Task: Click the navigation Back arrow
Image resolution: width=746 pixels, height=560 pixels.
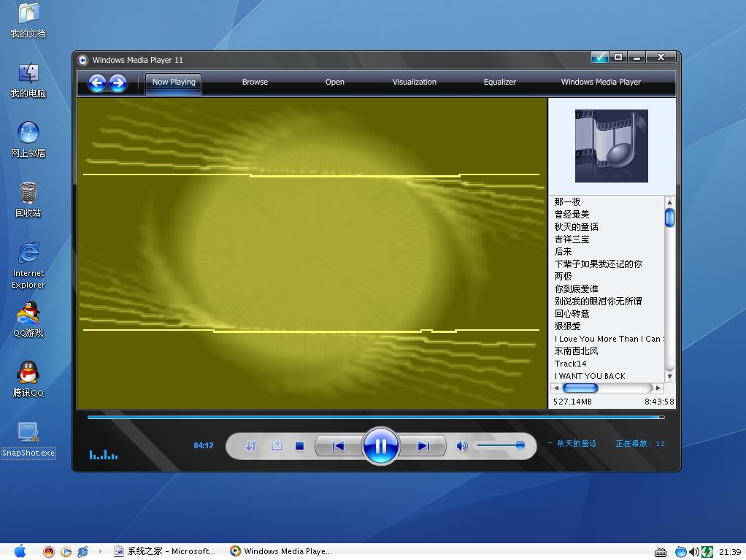Action: (x=97, y=83)
